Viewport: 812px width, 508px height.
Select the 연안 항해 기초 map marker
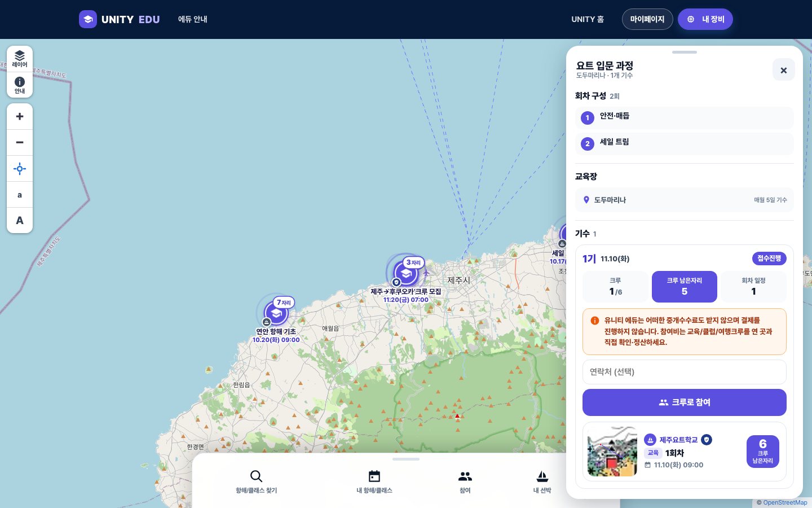coord(276,313)
